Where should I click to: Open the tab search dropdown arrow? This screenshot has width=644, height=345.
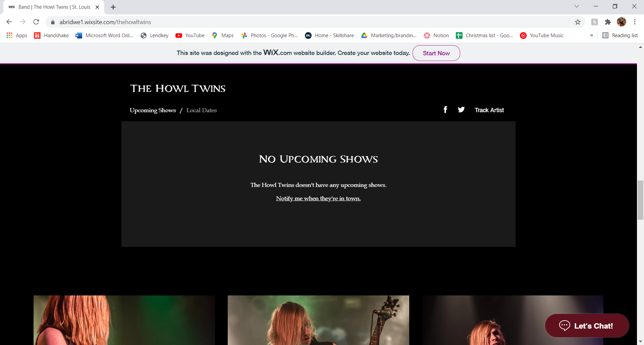pyautogui.click(x=577, y=6)
